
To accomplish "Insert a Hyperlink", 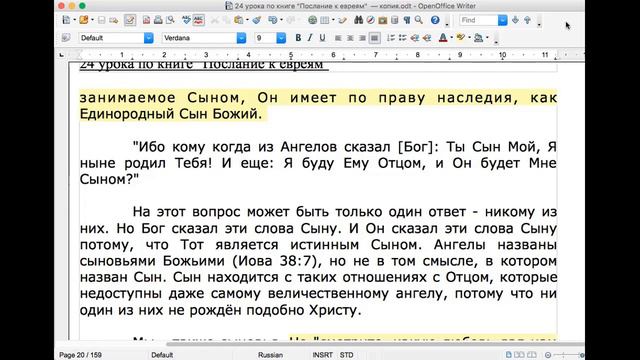I will (312, 20).
